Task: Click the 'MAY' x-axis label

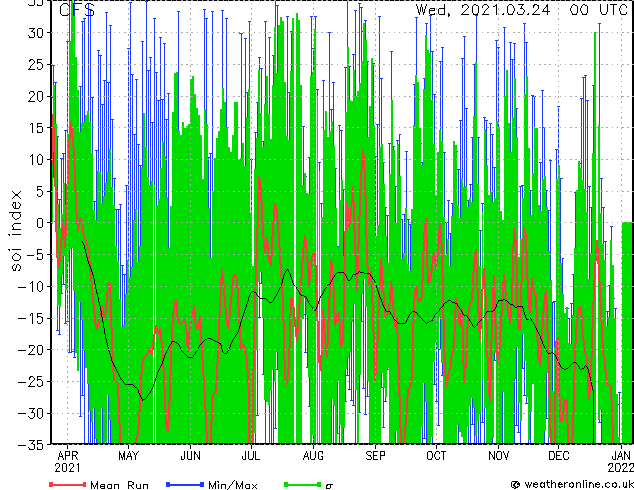Action: [129, 456]
